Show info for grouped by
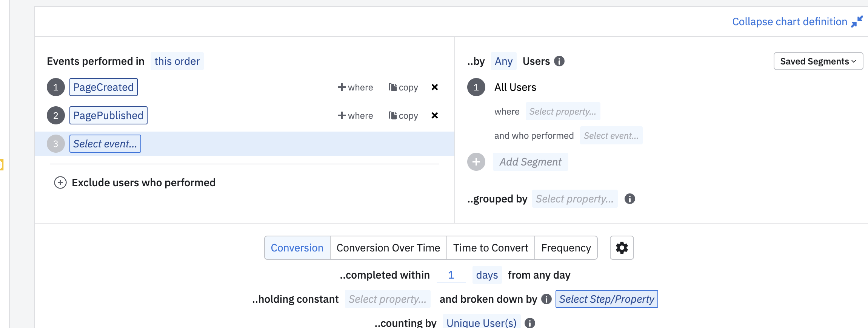The image size is (868, 328). tap(630, 199)
